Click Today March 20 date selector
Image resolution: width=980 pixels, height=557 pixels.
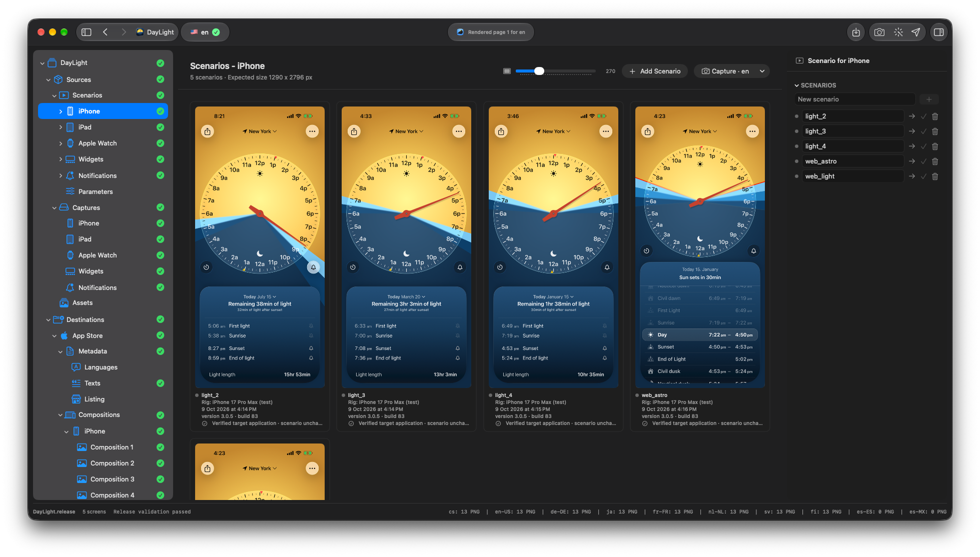pyautogui.click(x=406, y=296)
